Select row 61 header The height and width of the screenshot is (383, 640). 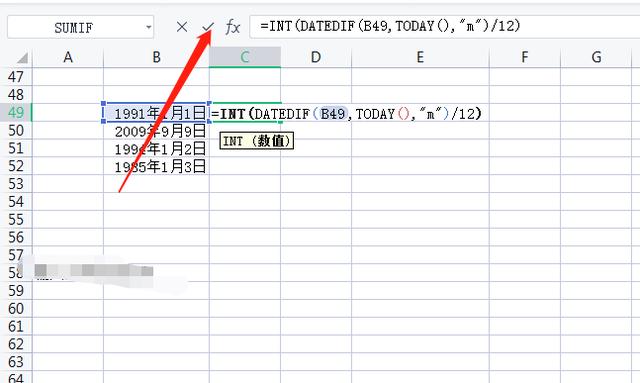16,327
